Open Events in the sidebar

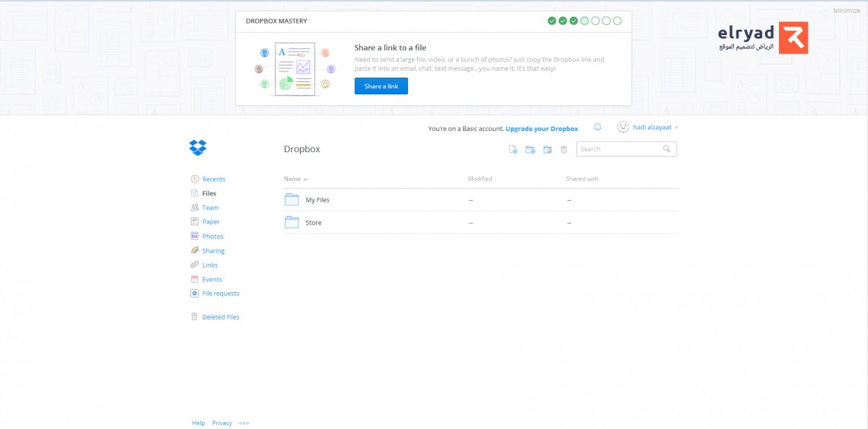tap(212, 279)
